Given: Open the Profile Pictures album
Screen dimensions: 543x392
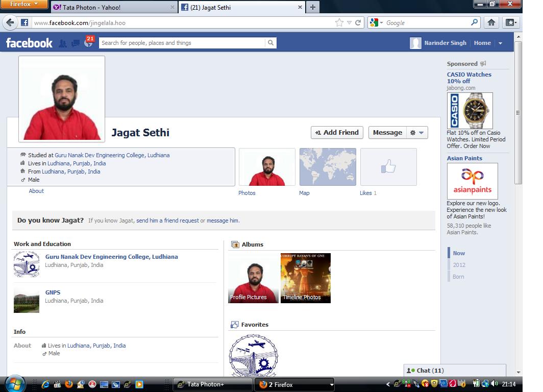Looking at the screenshot, I should [x=253, y=278].
